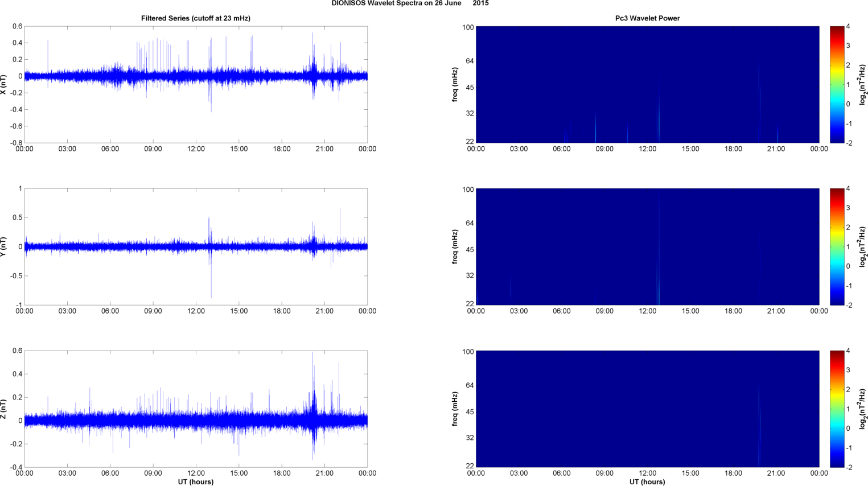Click the 15:00 tick under bottom spectrogram
Image resolution: width=868 pixels, height=486 pixels.
(x=690, y=473)
